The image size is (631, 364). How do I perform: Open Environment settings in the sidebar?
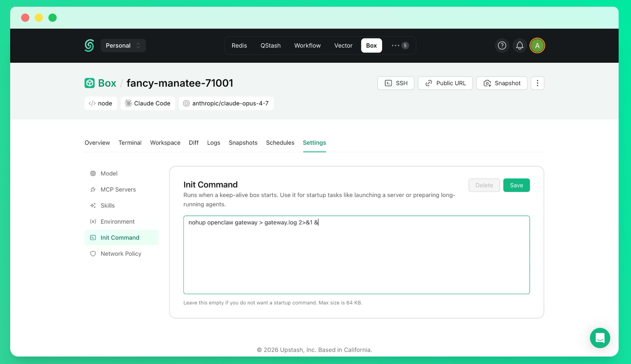point(122,221)
